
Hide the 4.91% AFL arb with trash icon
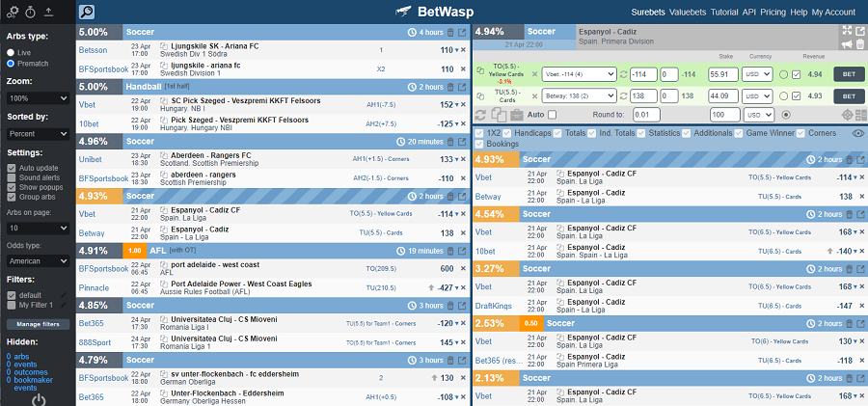tap(450, 251)
